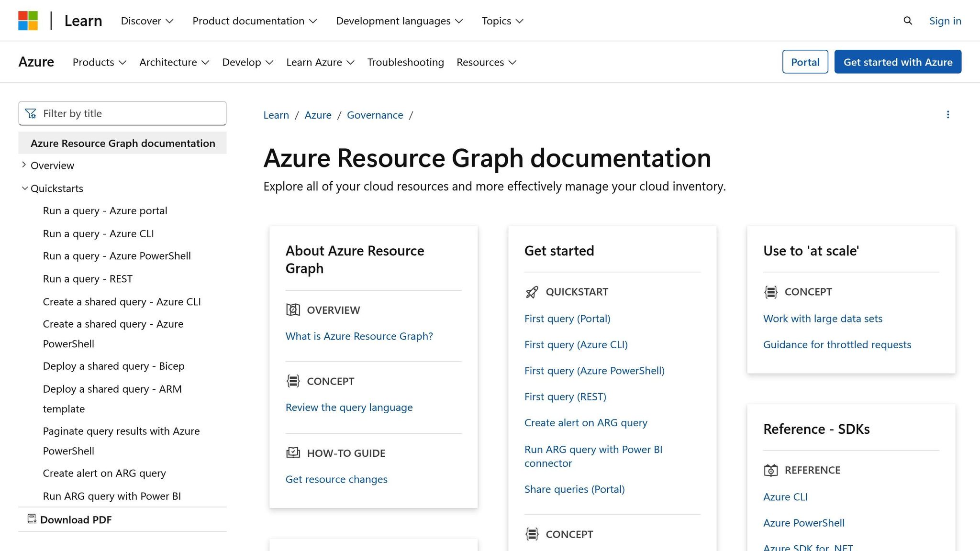Open First query (Portal) link
Image resolution: width=980 pixels, height=551 pixels.
(x=568, y=319)
